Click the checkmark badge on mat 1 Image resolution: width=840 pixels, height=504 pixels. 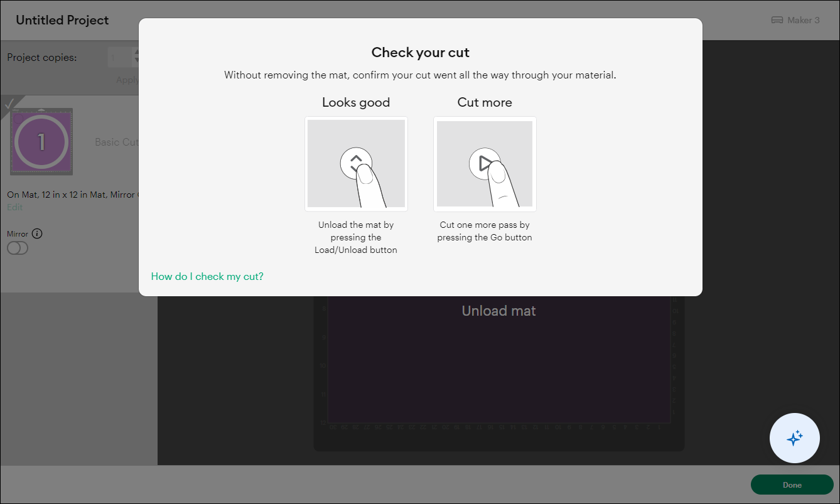pyautogui.click(x=9, y=104)
